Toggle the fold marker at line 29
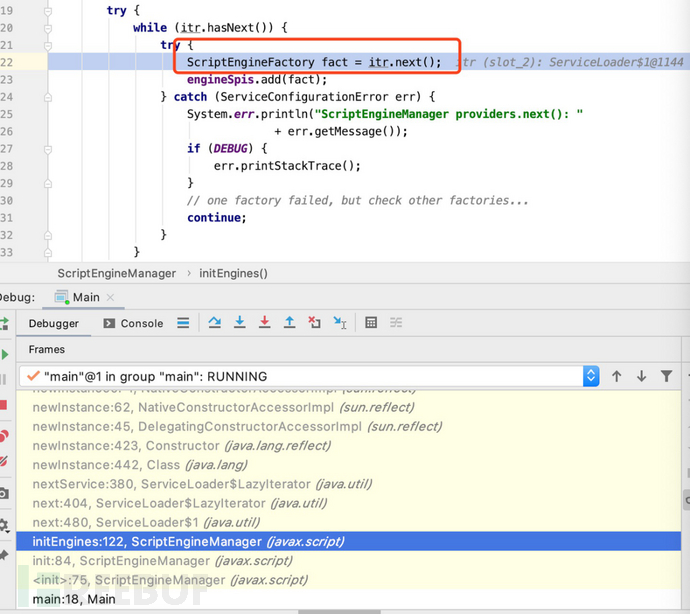Screen dimensions: 690x614 (48, 184)
